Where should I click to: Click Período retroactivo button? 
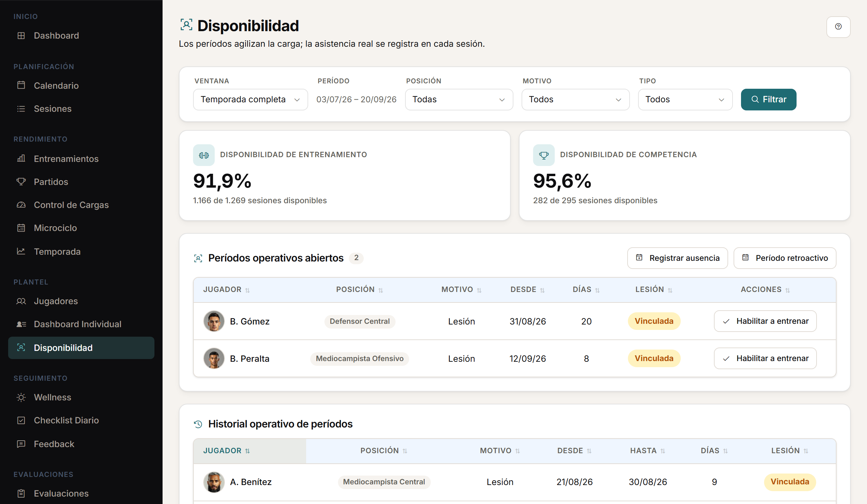point(784,258)
